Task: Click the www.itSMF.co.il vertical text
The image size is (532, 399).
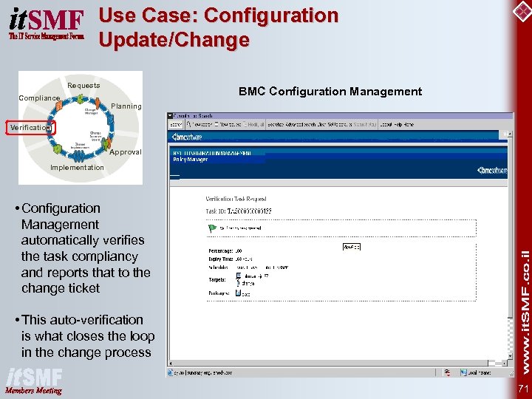Action: (x=525, y=313)
